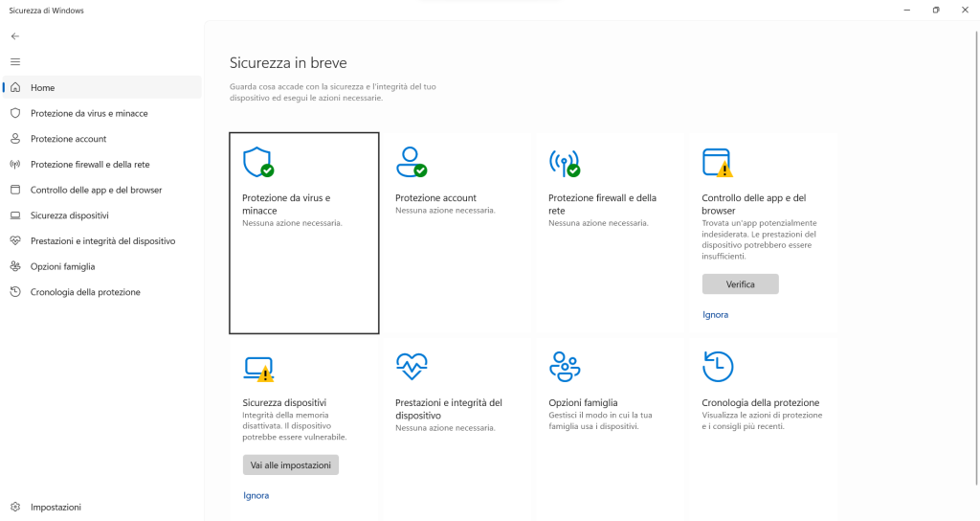The height and width of the screenshot is (521, 980).
Task: Open Protezione da virus e minacce menu item
Action: click(102, 113)
